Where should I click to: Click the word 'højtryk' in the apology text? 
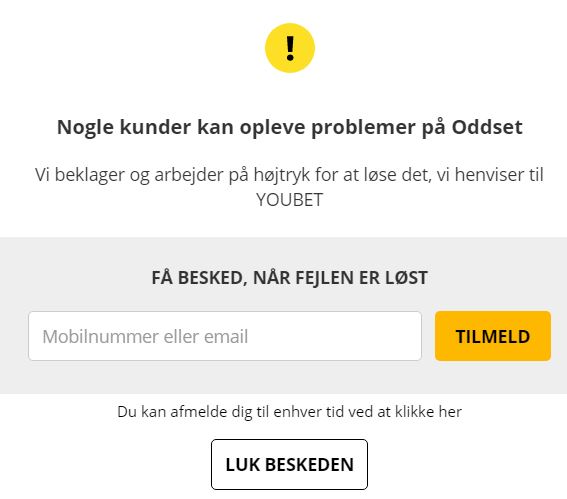(x=282, y=176)
